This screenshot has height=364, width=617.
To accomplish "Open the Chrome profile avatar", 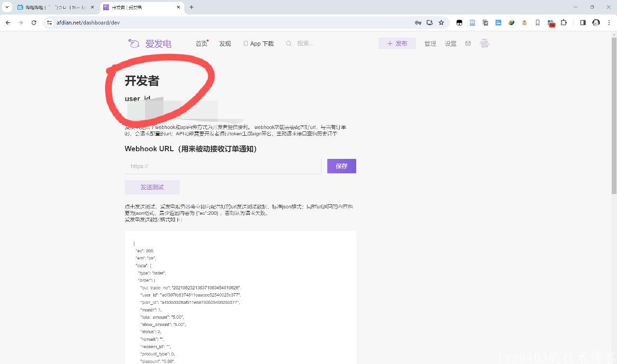I will 596,23.
